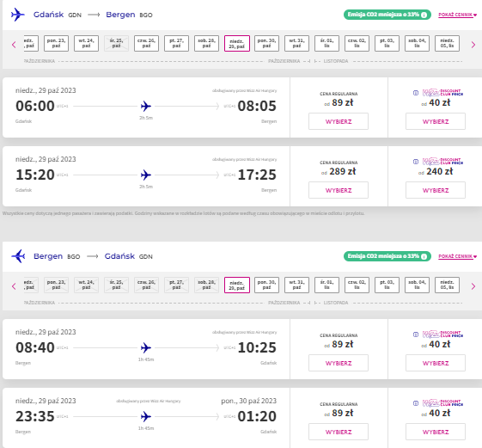Click Discount Club info icon on 06:00 flight
This screenshot has width=482, height=448.
point(416,93)
